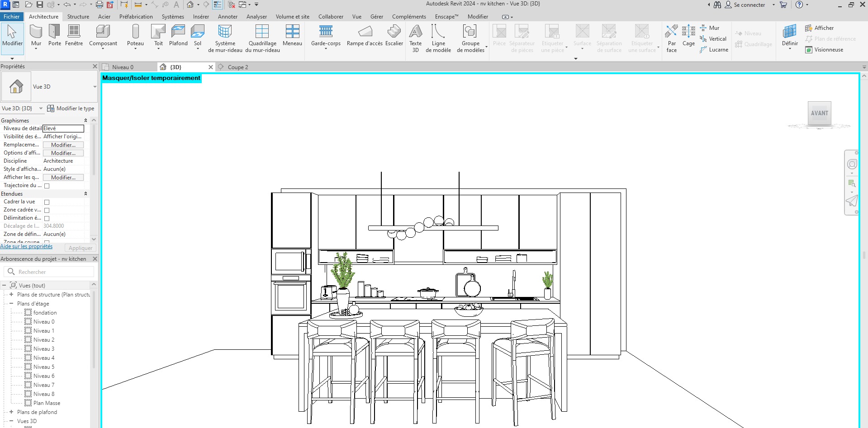Screen dimensions: 868x428
Task: Select fondation in project browser
Action: coord(45,313)
